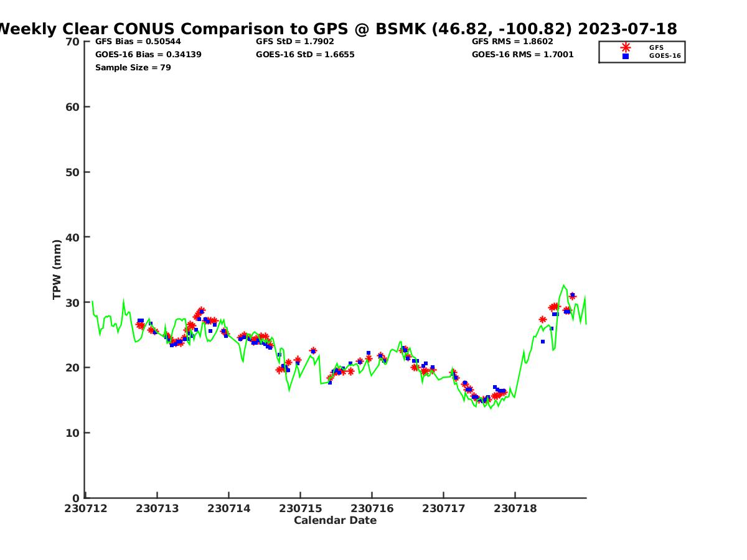Click the 70 y-axis tick label

coord(73,42)
